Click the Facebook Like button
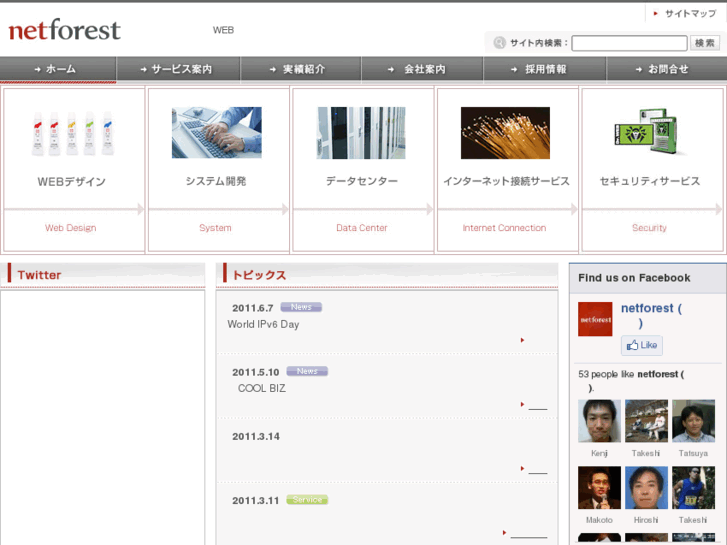The image size is (727, 545). (x=642, y=345)
